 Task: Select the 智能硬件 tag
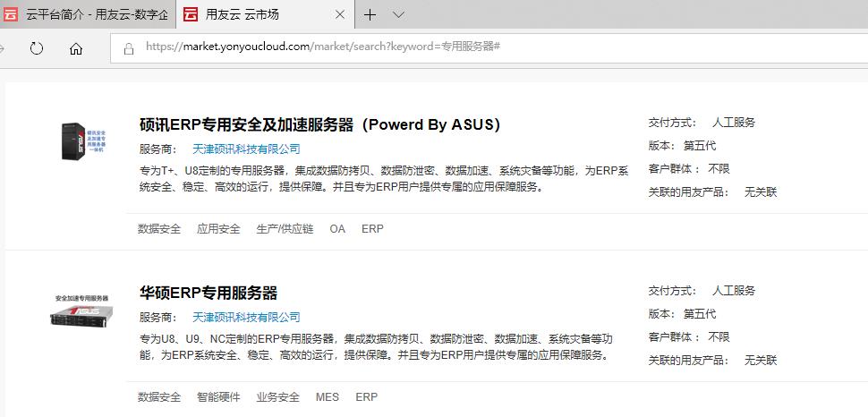(218, 397)
